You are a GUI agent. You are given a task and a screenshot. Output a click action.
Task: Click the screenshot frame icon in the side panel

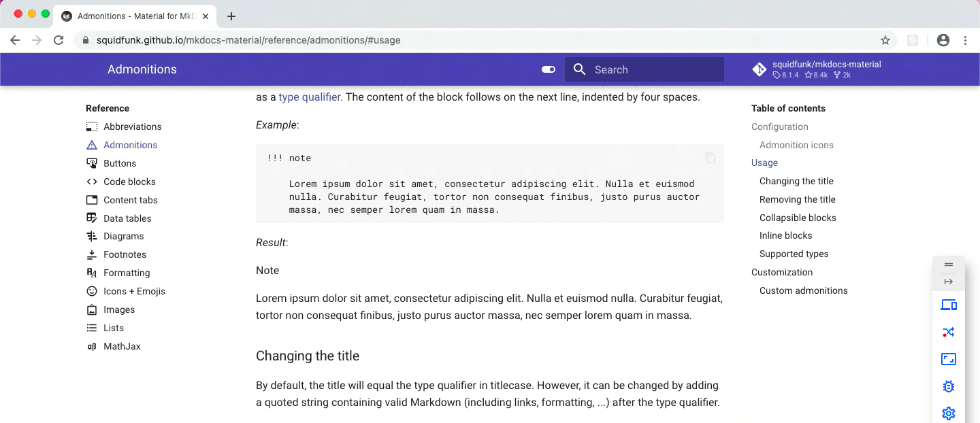pyautogui.click(x=948, y=359)
